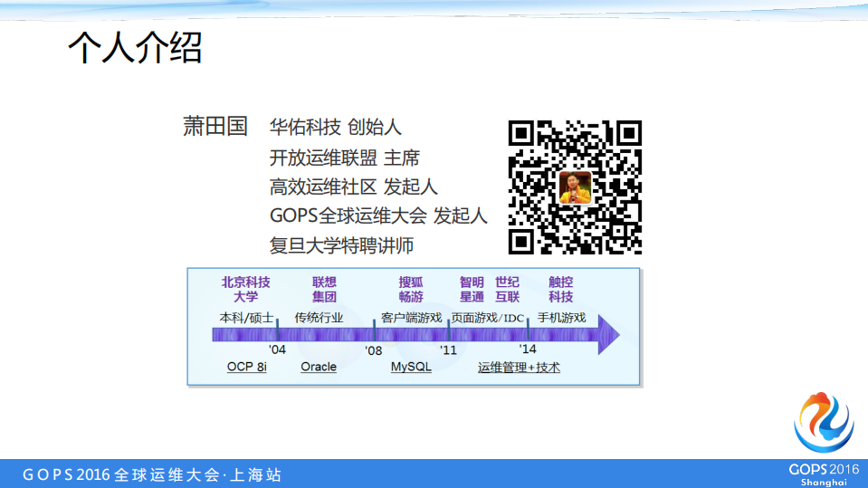This screenshot has height=488, width=868.
Task: Click the underlined Oracle label
Action: point(319,367)
